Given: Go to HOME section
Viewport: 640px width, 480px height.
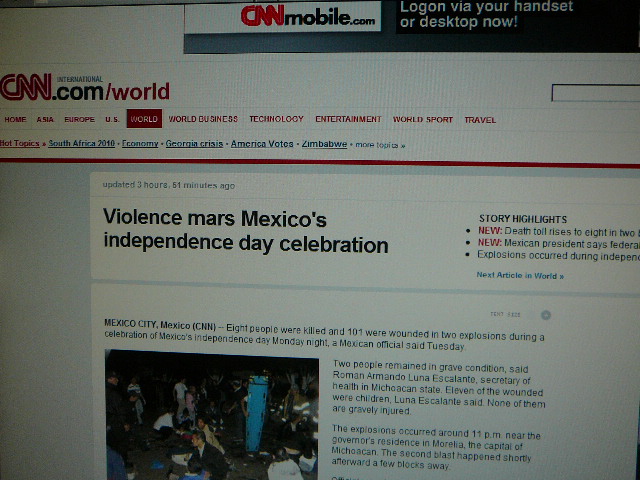Looking at the screenshot, I should click(15, 119).
